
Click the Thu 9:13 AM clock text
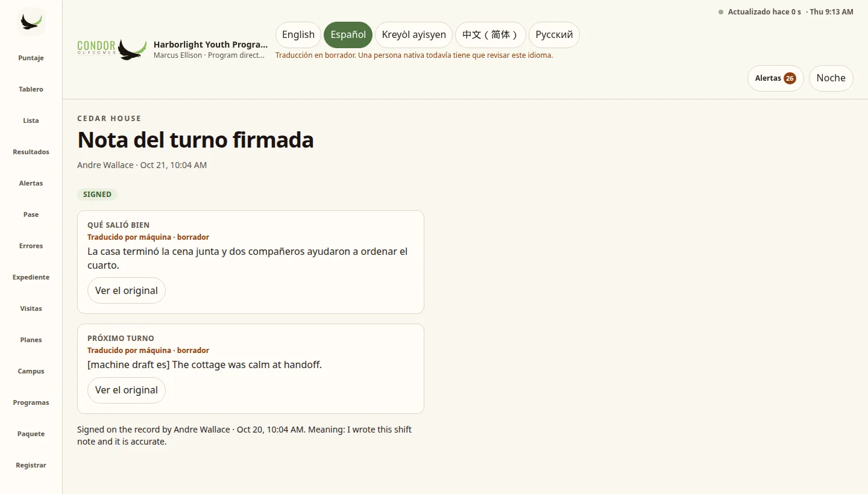(831, 12)
